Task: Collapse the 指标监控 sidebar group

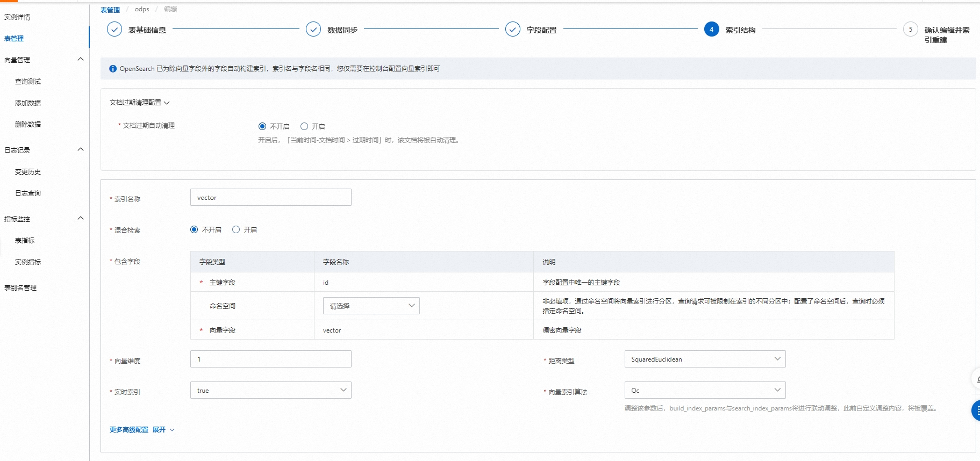Action: [81, 218]
